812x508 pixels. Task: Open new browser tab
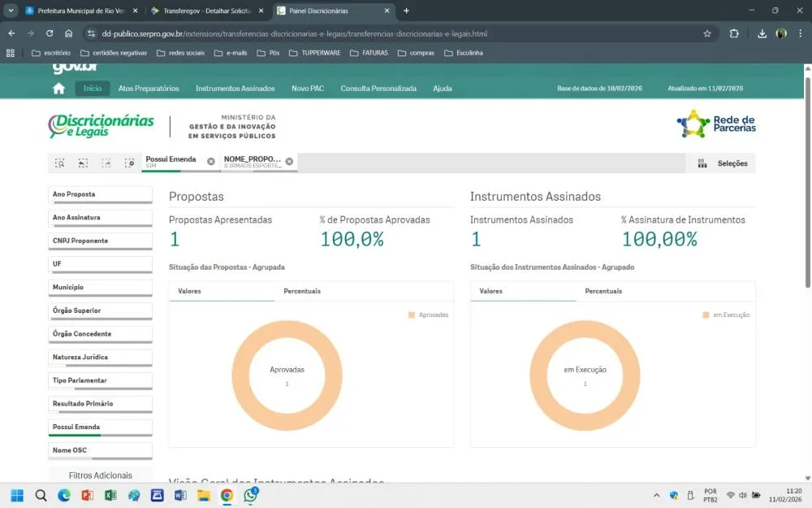[x=406, y=11]
